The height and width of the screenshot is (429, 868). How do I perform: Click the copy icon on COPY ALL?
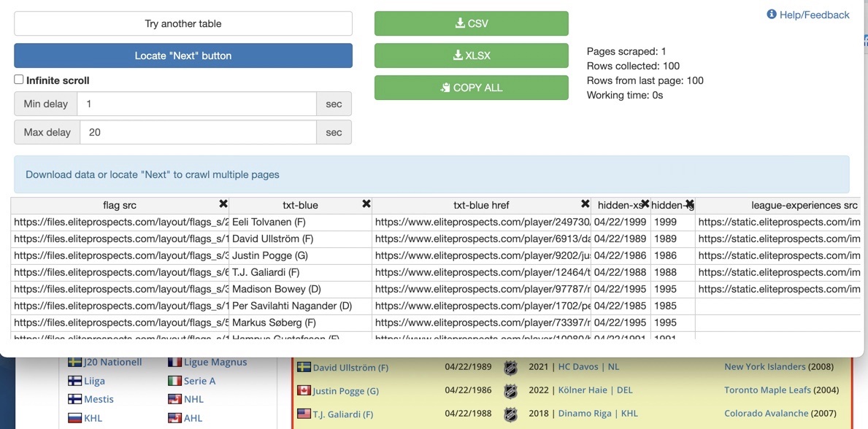pos(445,88)
